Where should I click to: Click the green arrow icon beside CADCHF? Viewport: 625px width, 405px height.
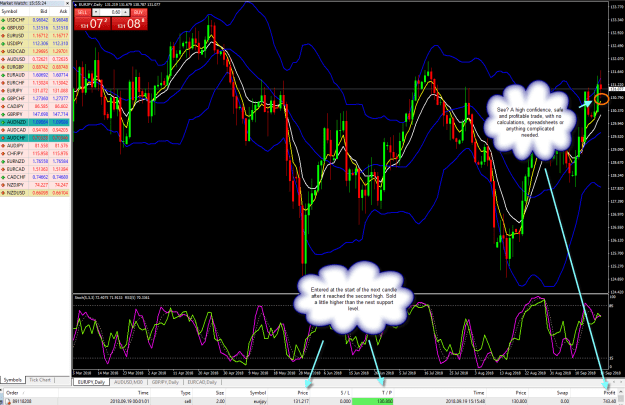[3, 177]
